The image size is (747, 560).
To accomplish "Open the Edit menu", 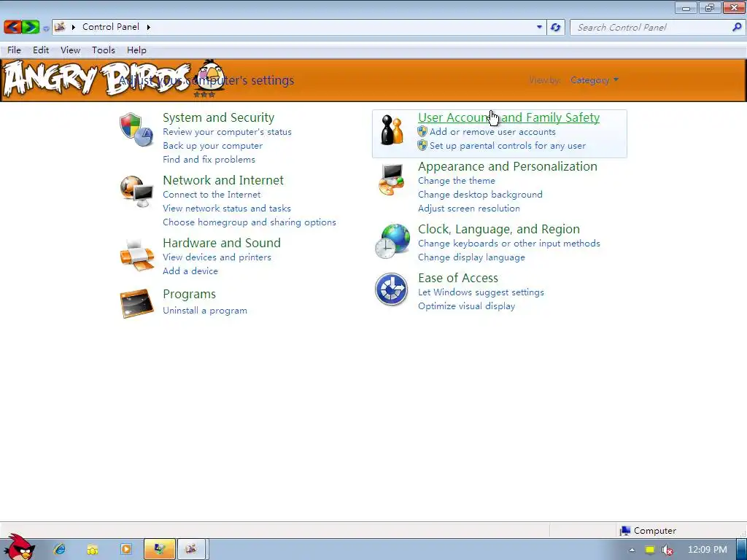I will (41, 50).
